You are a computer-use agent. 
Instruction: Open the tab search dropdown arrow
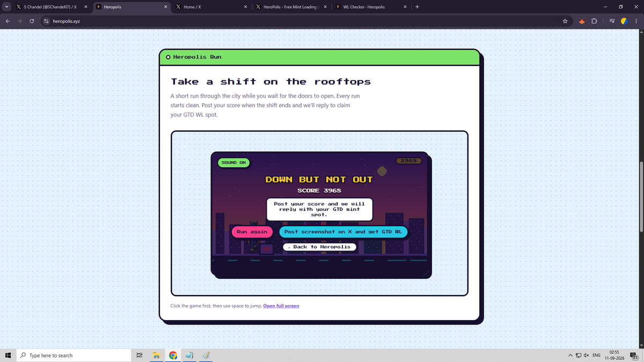click(5, 7)
